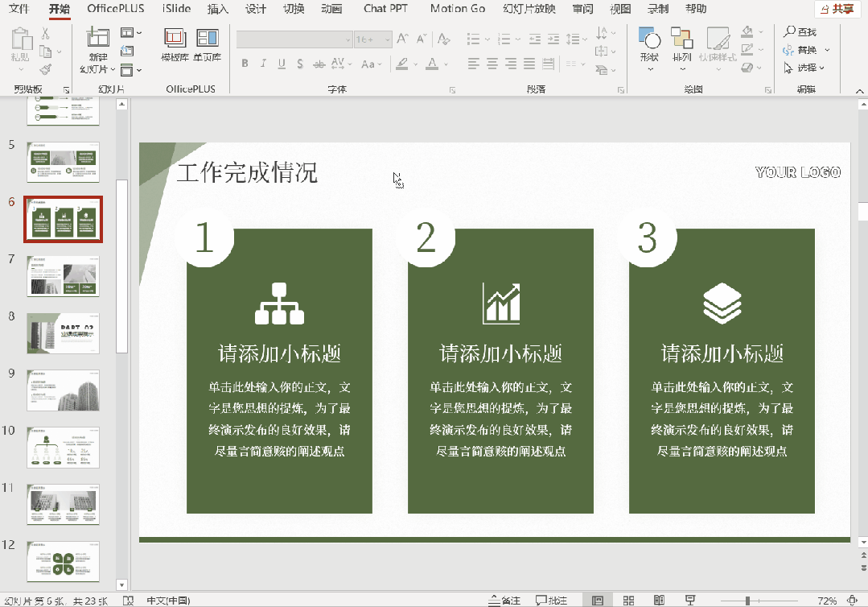Screen dimensions: 868x607
Task: Toggle bold formatting
Action: coord(245,64)
